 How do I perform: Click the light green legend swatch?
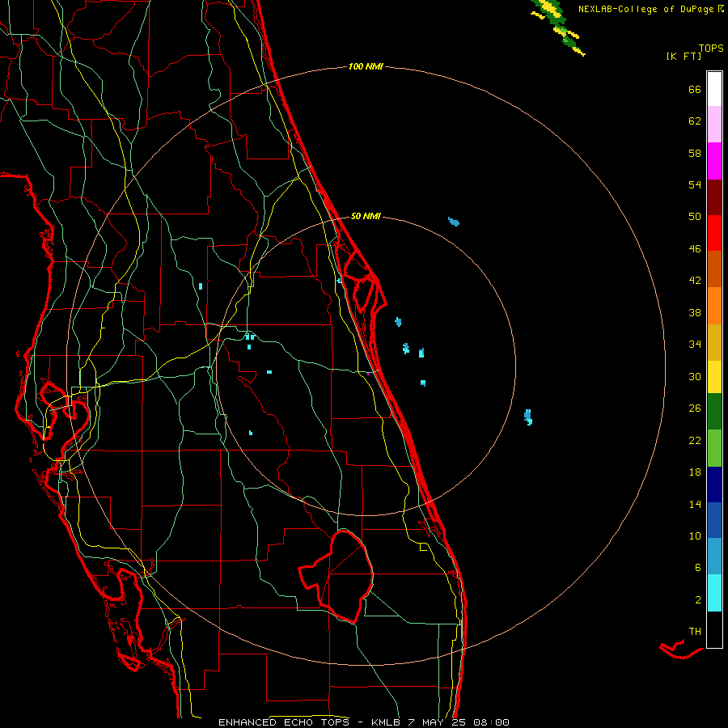[714, 448]
